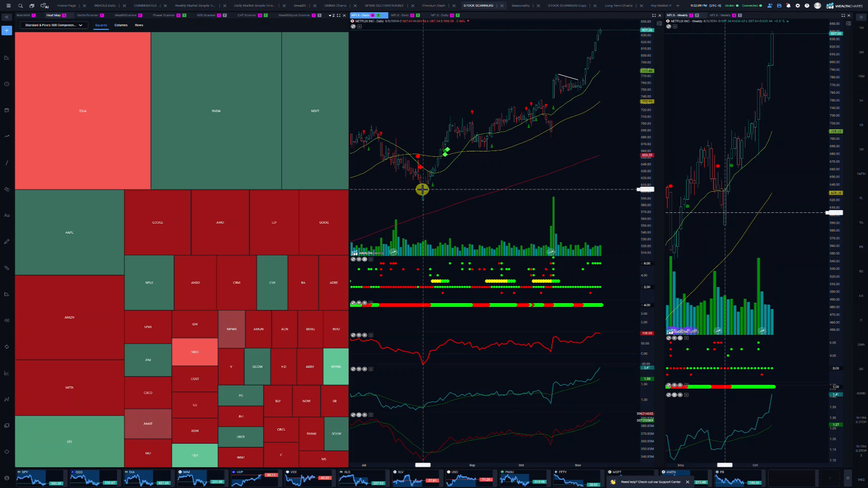The height and width of the screenshot is (488, 868).
Task: Click the blue plus button in left sidebar
Action: (x=7, y=30)
